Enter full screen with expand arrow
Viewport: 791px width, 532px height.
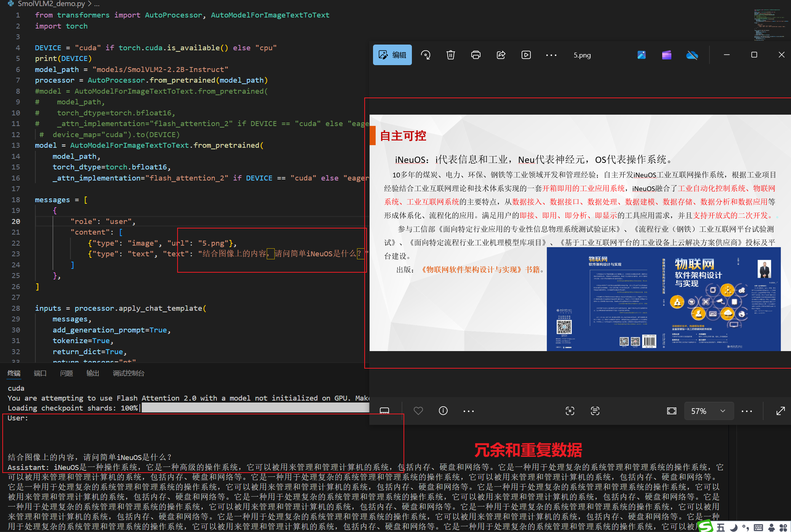click(780, 411)
